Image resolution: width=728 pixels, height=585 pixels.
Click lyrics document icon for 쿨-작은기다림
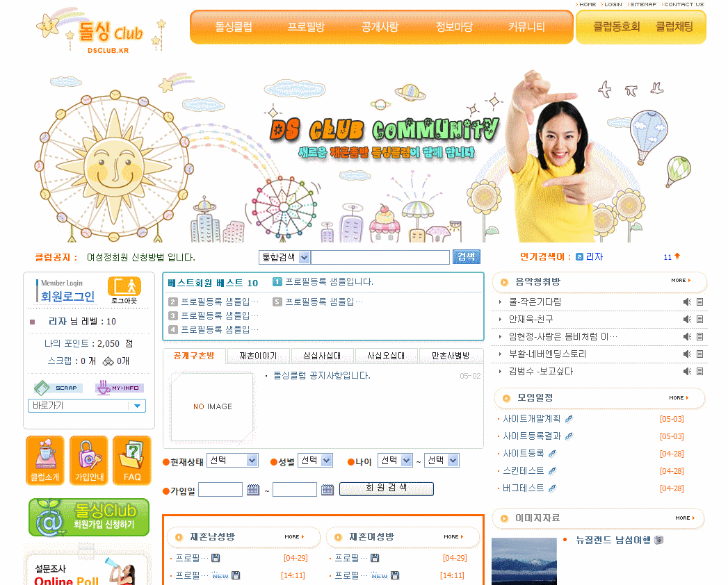click(x=699, y=302)
